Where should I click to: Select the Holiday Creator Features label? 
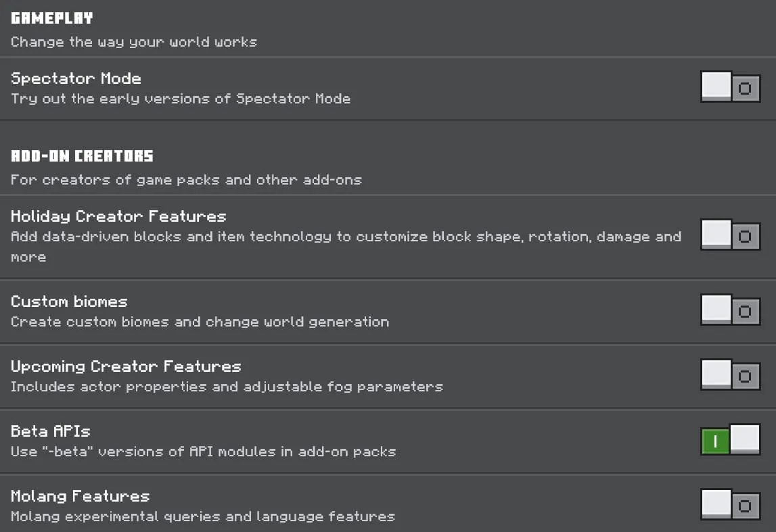(x=118, y=216)
